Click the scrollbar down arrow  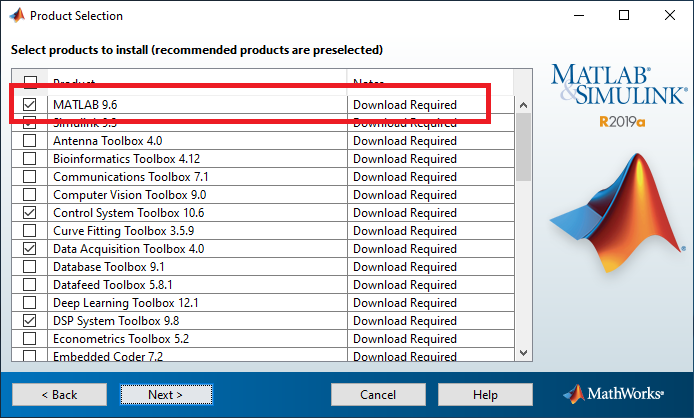tap(524, 353)
